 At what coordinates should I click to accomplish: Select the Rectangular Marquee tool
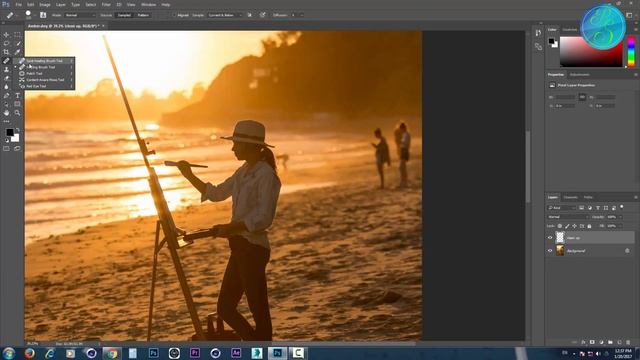17,35
